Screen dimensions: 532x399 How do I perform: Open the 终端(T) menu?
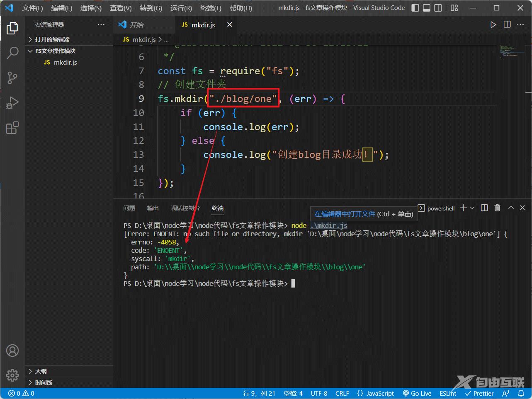211,8
